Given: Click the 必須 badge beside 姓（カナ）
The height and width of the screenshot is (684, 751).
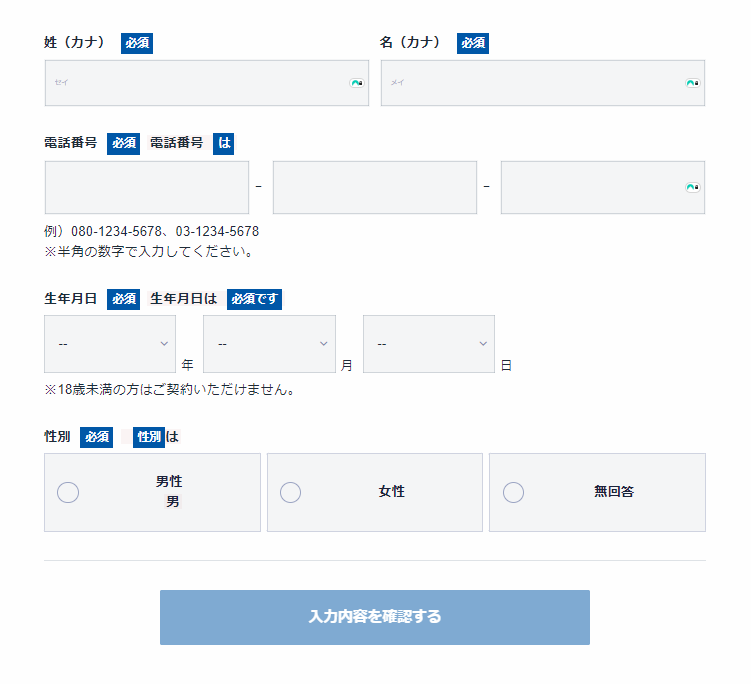Looking at the screenshot, I should (x=137, y=43).
